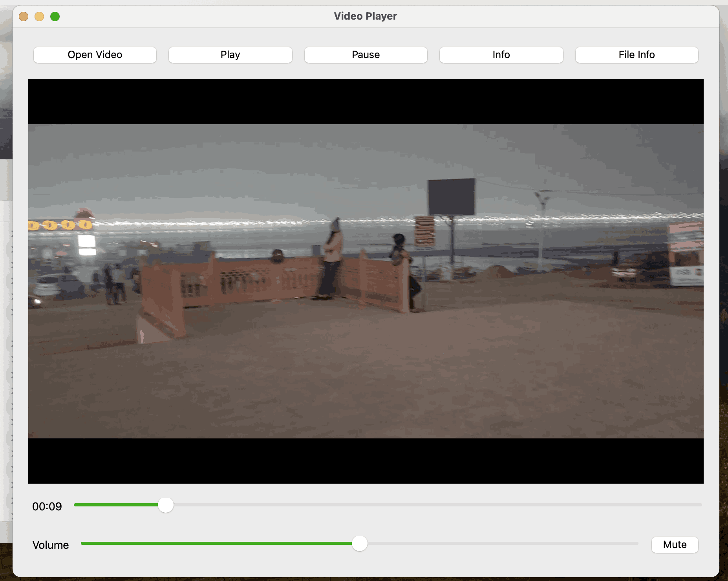728x581 pixels.
Task: Open the File Info button
Action: tap(637, 55)
